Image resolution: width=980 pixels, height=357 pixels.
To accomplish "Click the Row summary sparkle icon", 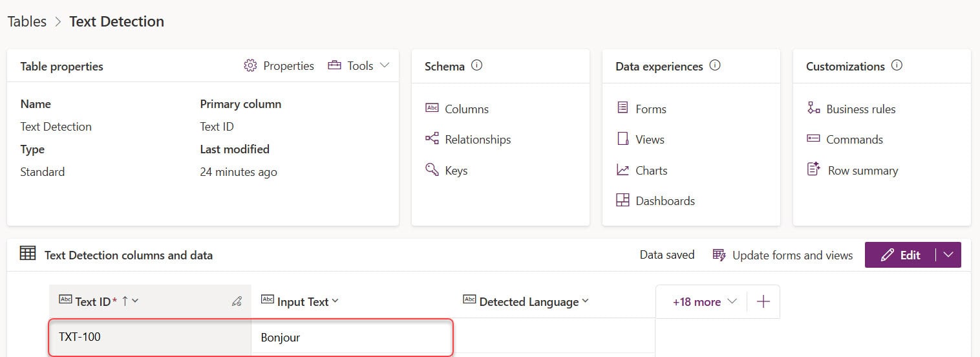I will (x=814, y=169).
